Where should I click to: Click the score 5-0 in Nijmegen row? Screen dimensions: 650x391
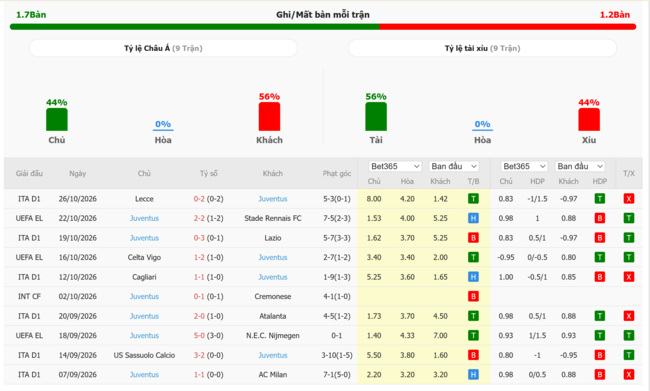pyautogui.click(x=199, y=335)
